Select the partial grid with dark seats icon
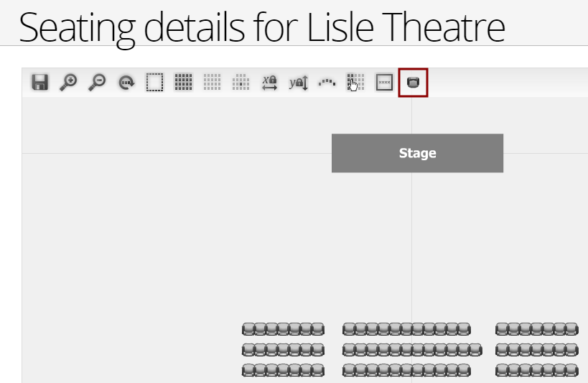The image size is (588, 383). [x=241, y=82]
